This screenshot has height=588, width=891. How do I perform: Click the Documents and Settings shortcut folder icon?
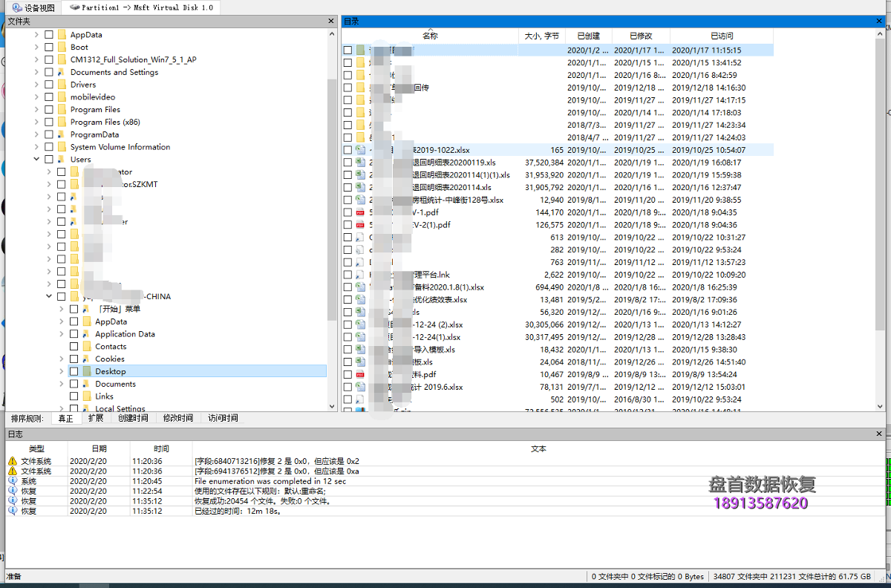tap(62, 72)
